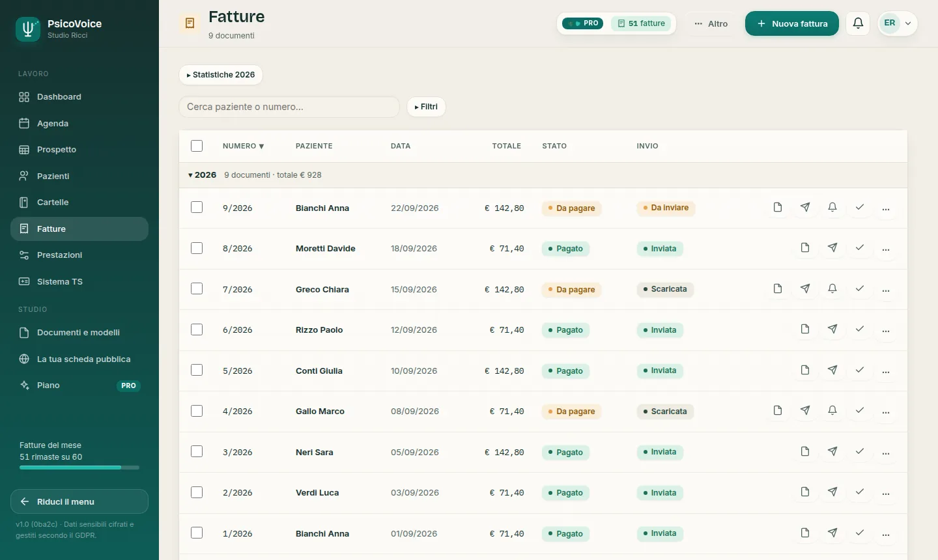
Task: Click the Nuova fattura button
Action: (792, 23)
